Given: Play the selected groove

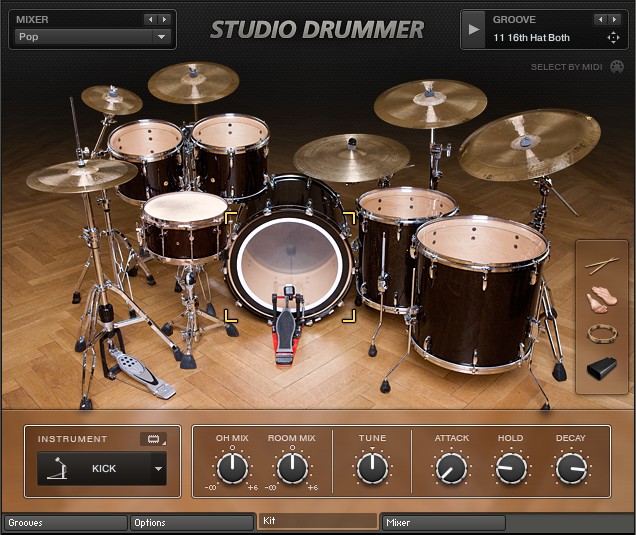Looking at the screenshot, I should tap(473, 30).
